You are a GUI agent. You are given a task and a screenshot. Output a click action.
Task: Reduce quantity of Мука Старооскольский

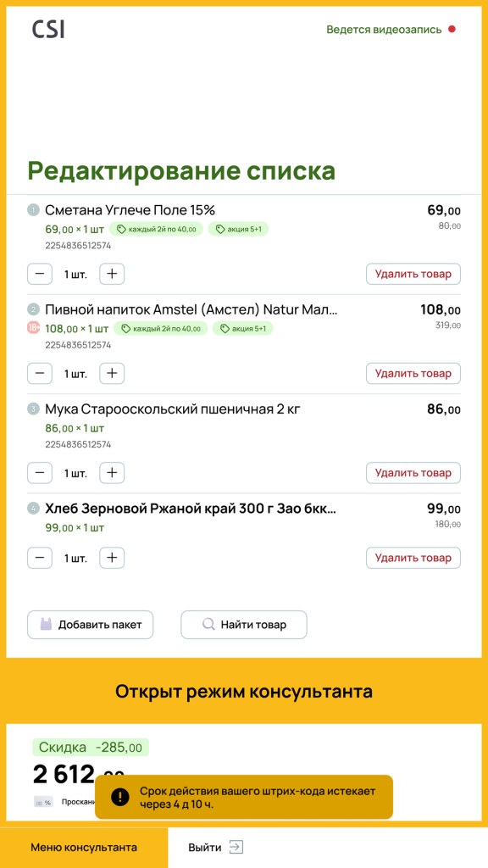[40, 473]
